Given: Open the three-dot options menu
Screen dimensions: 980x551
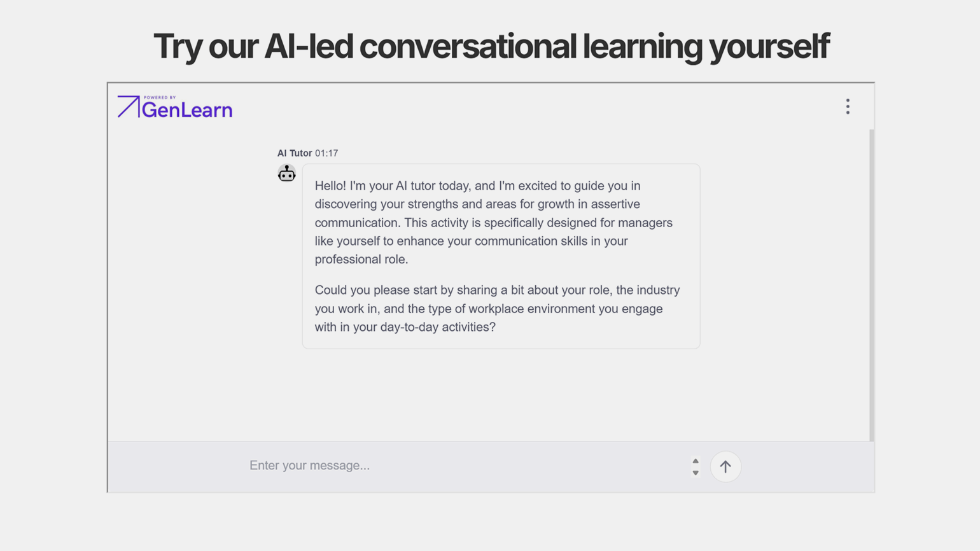Looking at the screenshot, I should 847,106.
